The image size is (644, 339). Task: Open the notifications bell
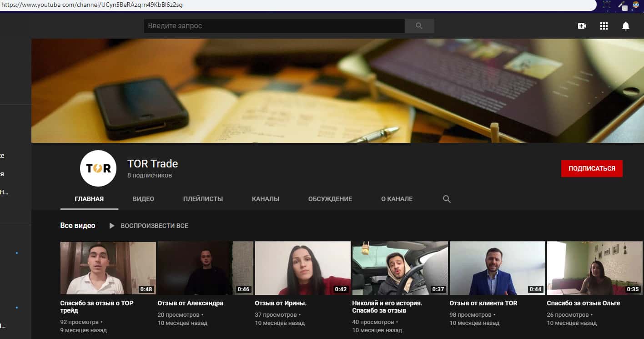625,26
